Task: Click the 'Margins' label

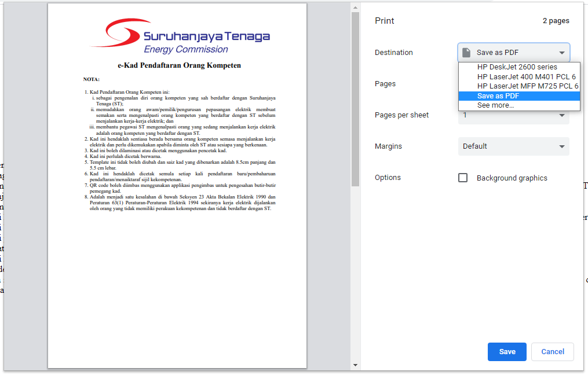Action: click(x=388, y=146)
